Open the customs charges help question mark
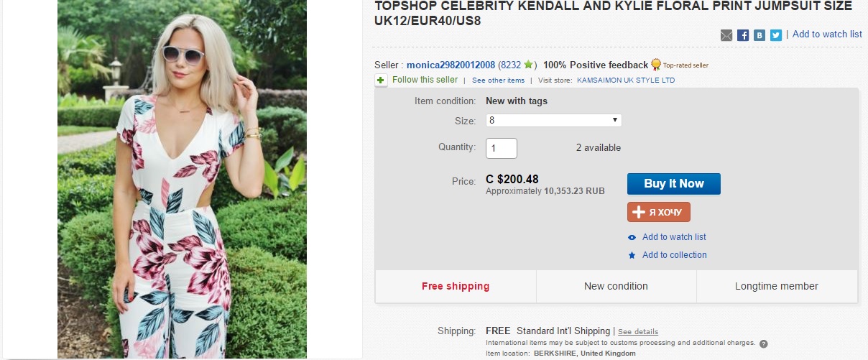 coord(764,343)
